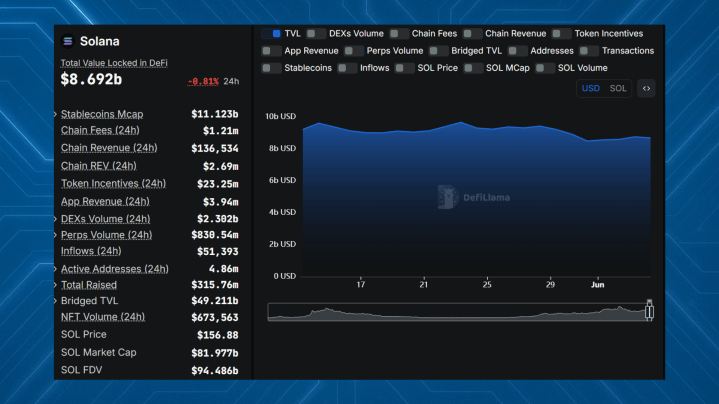The height and width of the screenshot is (404, 719).
Task: Click the NFT Volume (24h) label
Action: point(103,317)
